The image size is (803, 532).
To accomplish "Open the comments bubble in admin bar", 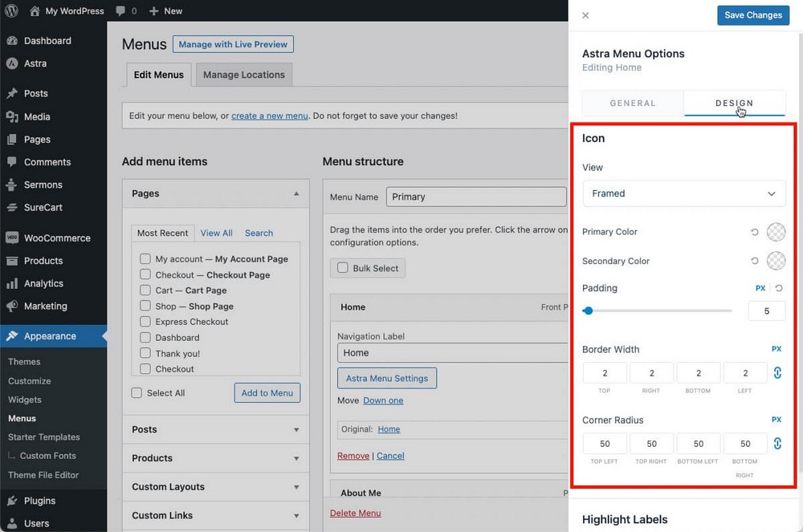I will (120, 10).
